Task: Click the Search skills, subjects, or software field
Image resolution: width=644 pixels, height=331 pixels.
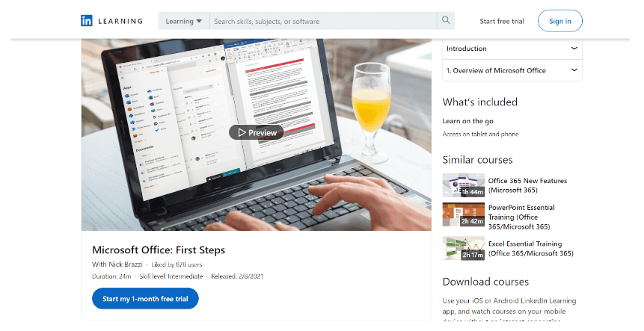Action: coord(323,22)
